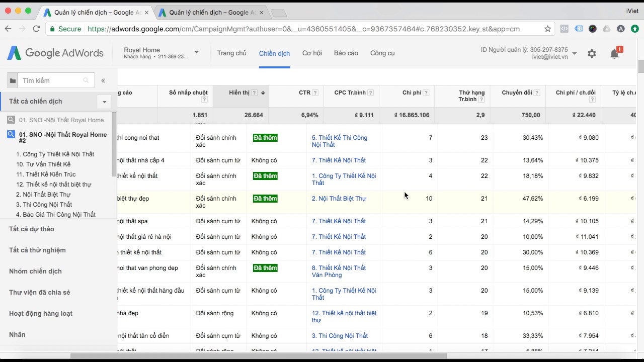This screenshot has height=362, width=644.
Task: Sort table by CTR column header
Action: coord(304,93)
